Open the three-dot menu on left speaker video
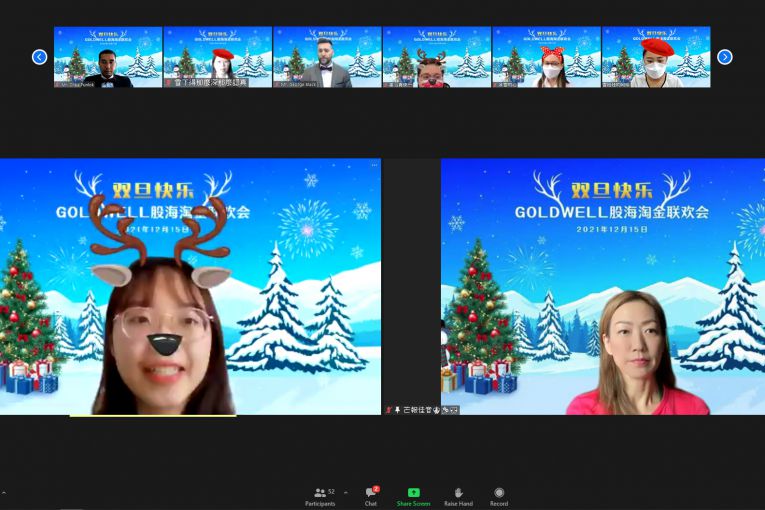765x510 pixels. tap(374, 165)
